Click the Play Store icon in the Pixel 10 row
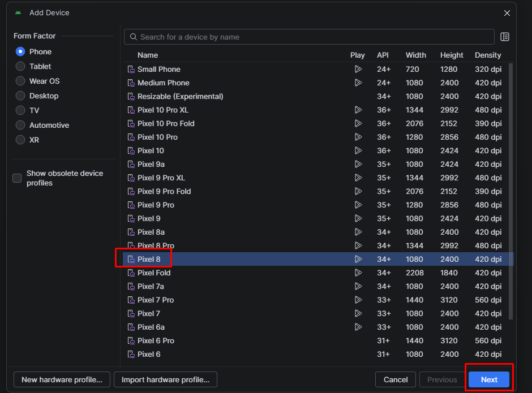 tap(358, 150)
